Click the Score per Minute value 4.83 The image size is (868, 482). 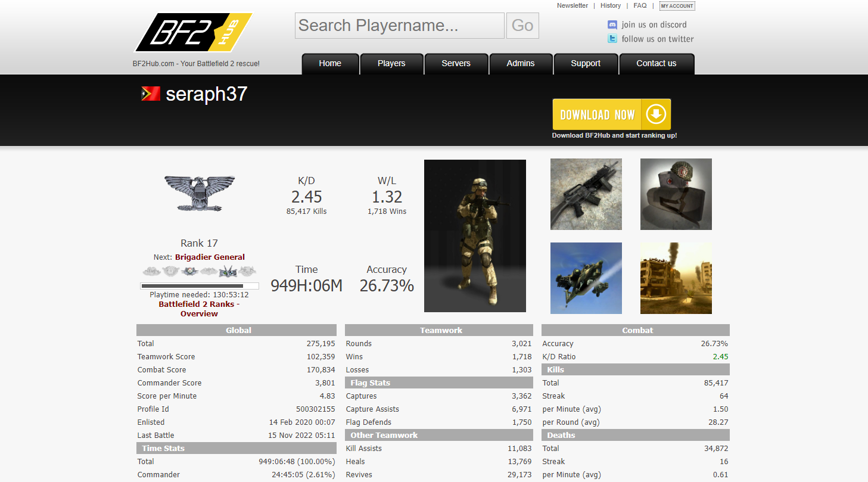point(328,396)
